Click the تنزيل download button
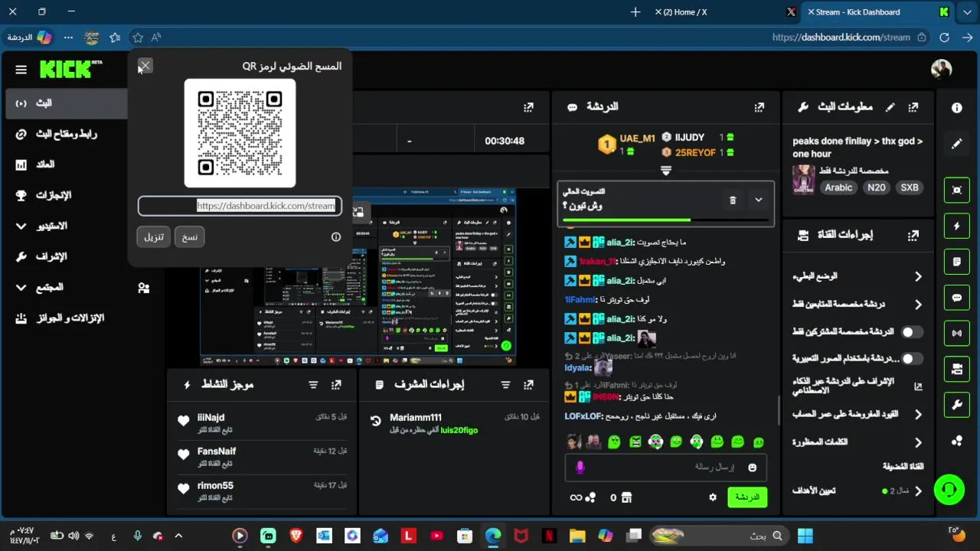 (x=154, y=237)
